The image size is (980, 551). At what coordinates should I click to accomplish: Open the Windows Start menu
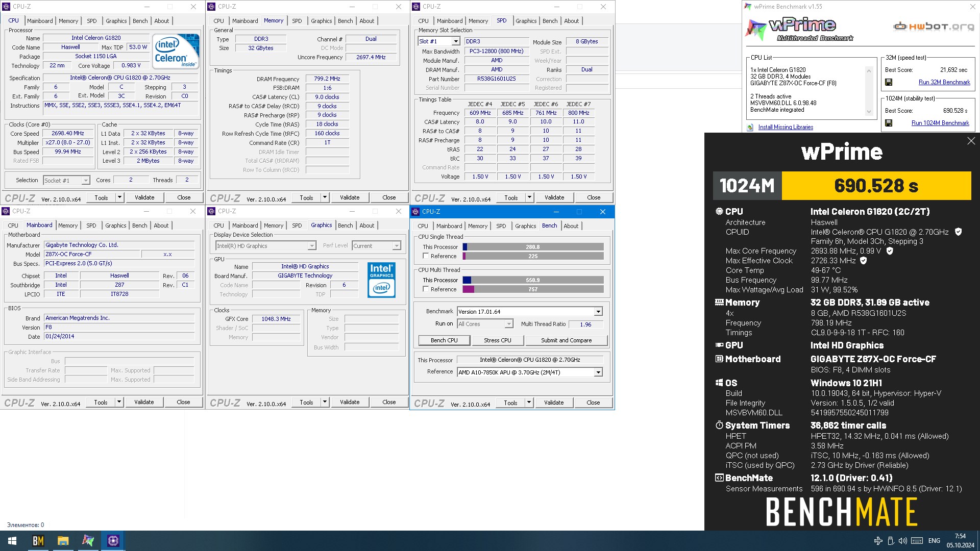(12, 541)
